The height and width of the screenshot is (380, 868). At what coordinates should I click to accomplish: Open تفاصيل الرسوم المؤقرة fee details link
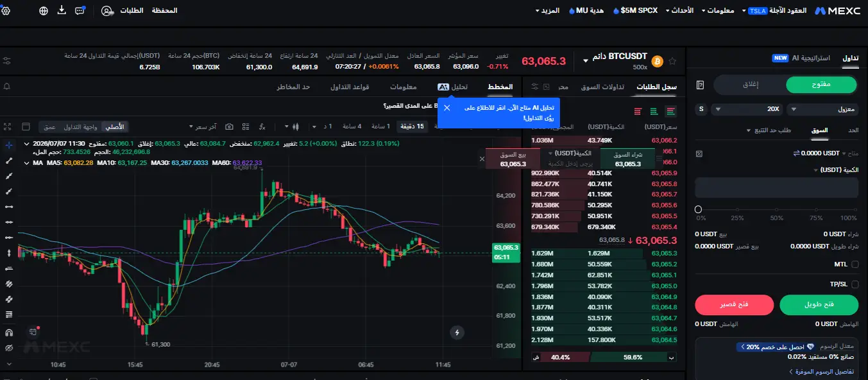point(821,372)
